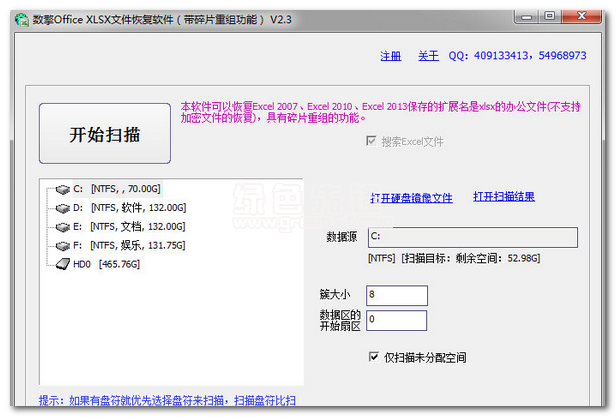Viewport: 616px width, 417px height.
Task: Open the 注册 registration link
Action: click(390, 56)
